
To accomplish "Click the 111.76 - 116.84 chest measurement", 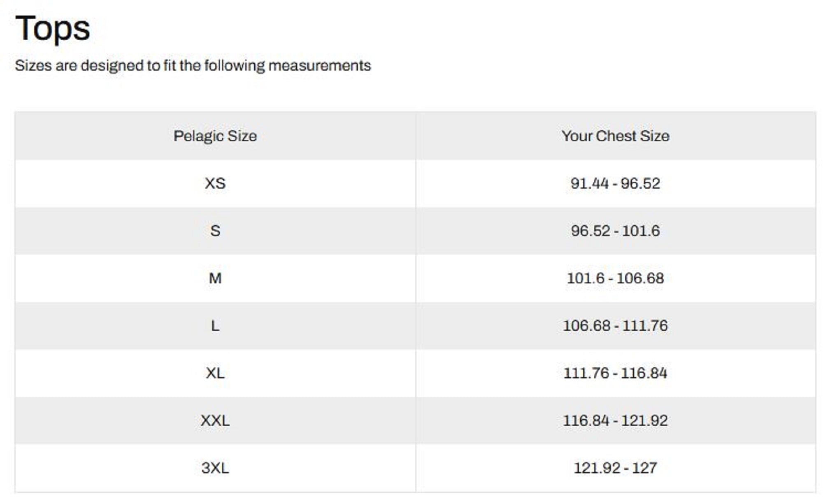I will click(x=615, y=373).
